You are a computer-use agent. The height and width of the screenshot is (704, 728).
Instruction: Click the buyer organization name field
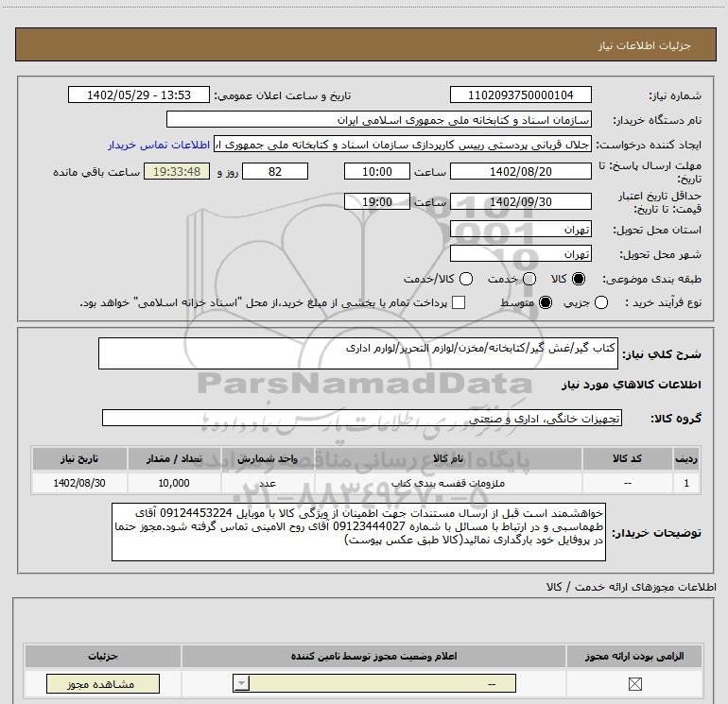click(379, 120)
